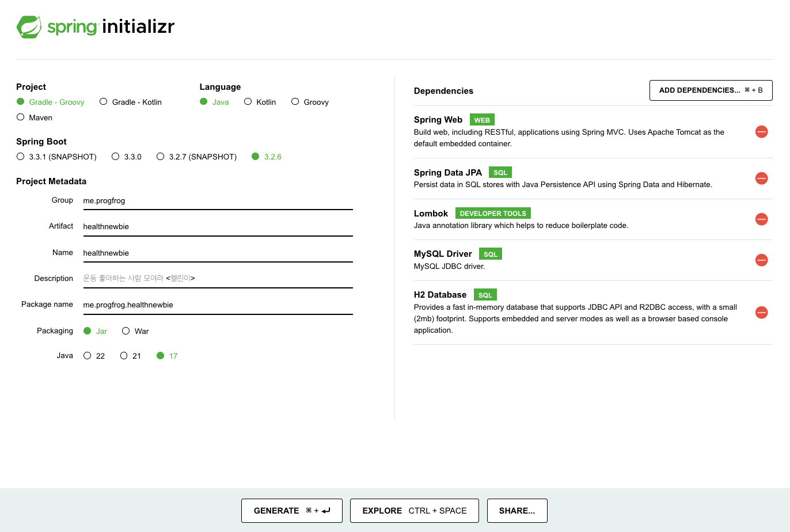Choose Maven as the project type

35,117
